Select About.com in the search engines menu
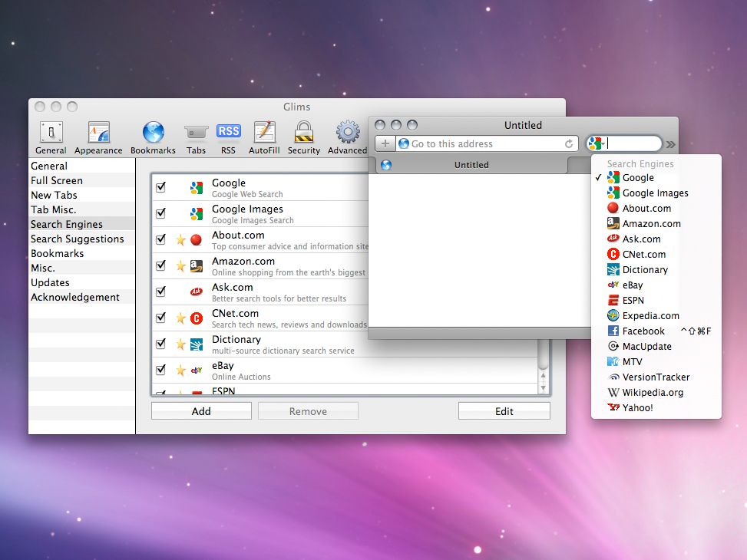The image size is (747, 560). [656, 208]
